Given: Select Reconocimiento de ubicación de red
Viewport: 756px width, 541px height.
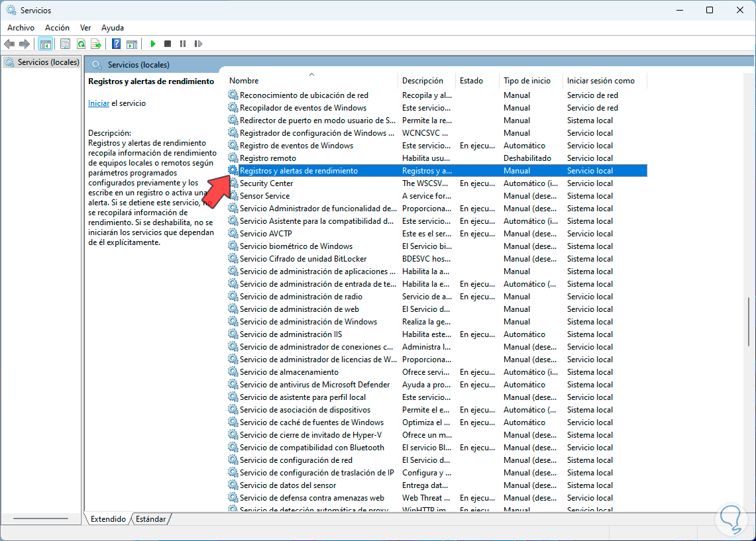Looking at the screenshot, I should click(x=303, y=95).
